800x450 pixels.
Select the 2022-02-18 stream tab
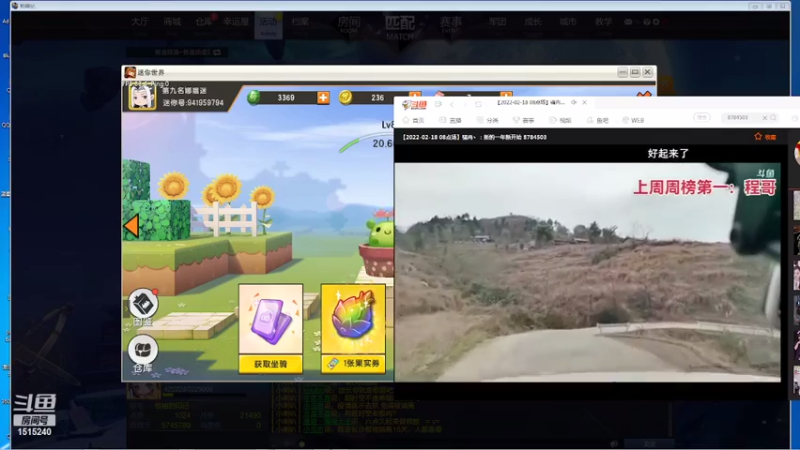(x=531, y=103)
